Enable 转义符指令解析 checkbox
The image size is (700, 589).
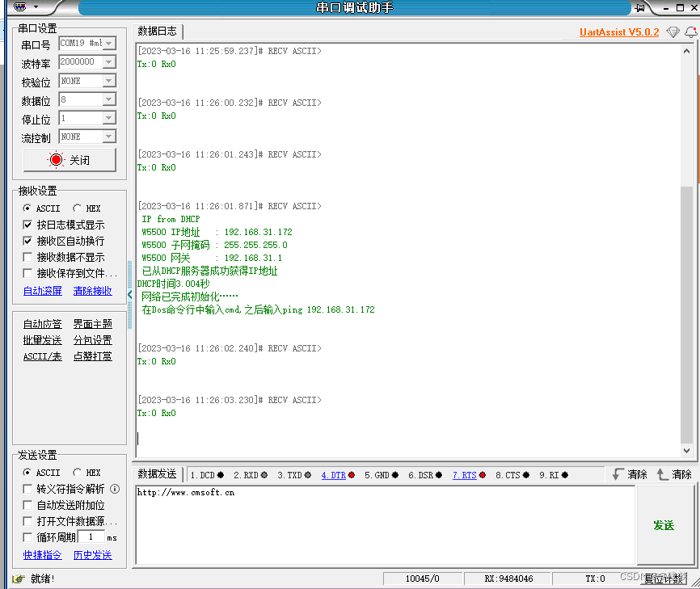tap(27, 489)
